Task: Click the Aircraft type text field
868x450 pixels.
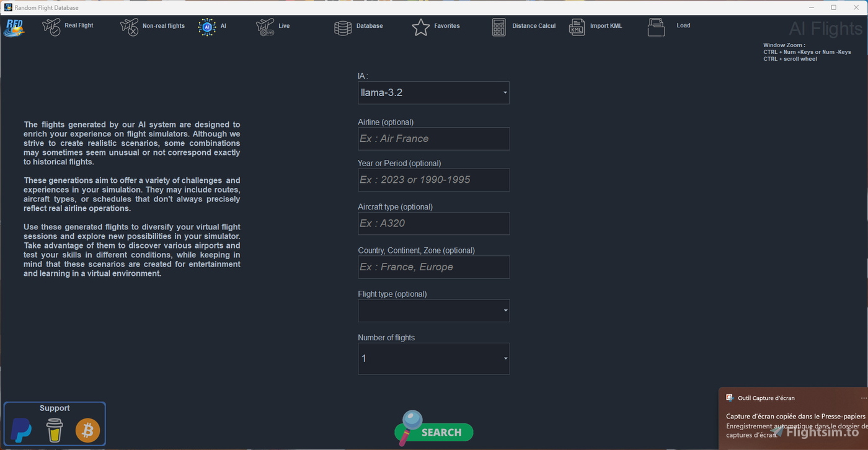Action: (433, 223)
